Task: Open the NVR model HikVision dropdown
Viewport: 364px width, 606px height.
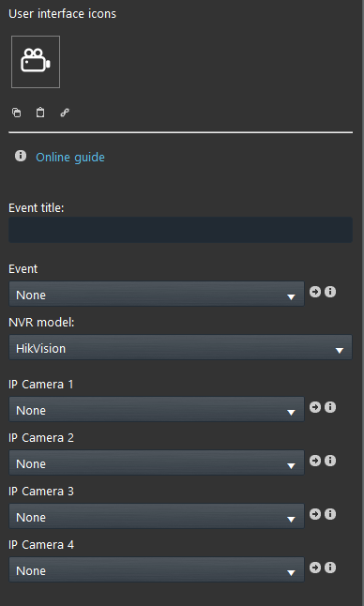Action: [180, 347]
